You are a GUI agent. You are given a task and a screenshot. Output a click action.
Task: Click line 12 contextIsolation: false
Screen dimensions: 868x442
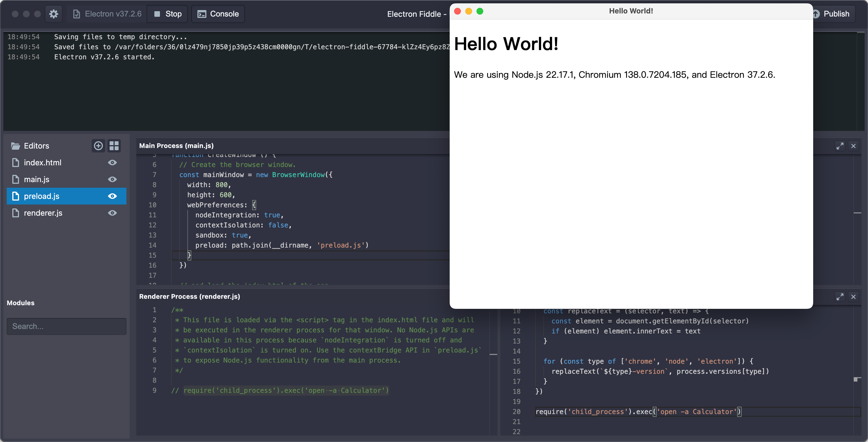pyautogui.click(x=243, y=225)
